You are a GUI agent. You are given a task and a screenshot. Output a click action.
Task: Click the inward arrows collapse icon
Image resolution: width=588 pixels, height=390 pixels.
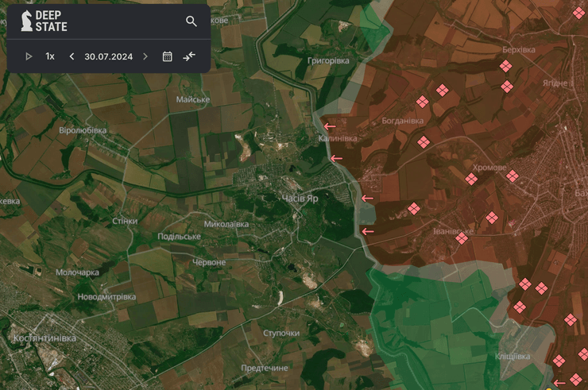click(189, 56)
